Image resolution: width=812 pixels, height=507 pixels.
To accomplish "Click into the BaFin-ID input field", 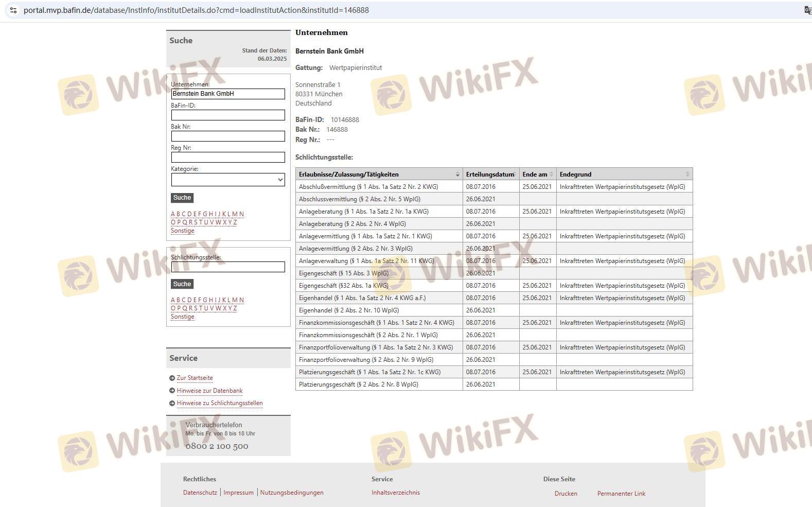I will point(228,115).
